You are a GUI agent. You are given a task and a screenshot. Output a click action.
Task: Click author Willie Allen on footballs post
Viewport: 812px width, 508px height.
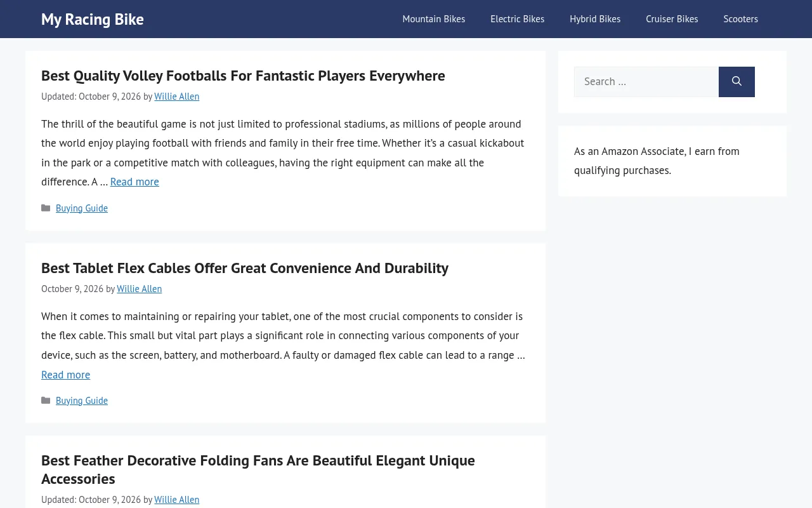[177, 97]
